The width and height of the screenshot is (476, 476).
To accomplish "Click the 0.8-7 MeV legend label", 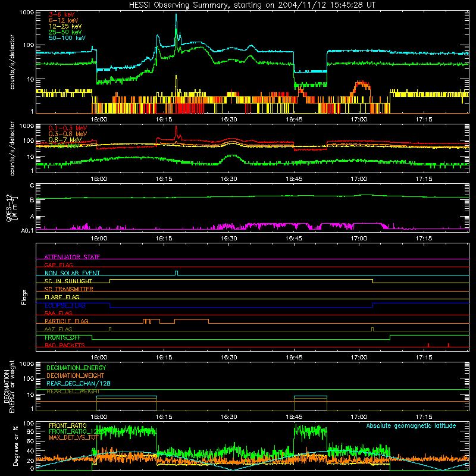I will [x=65, y=140].
